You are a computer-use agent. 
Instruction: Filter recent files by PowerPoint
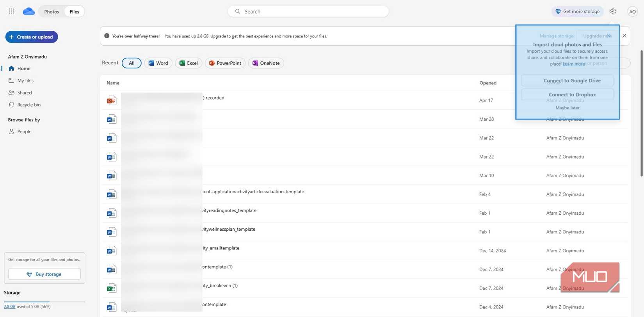[x=225, y=63]
